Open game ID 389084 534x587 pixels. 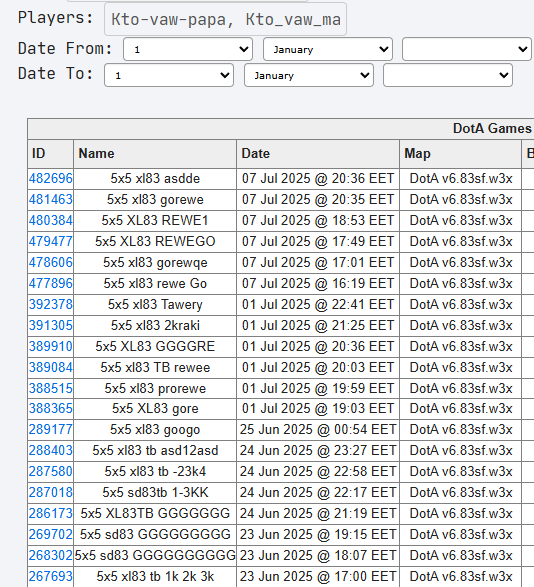[x=51, y=367]
